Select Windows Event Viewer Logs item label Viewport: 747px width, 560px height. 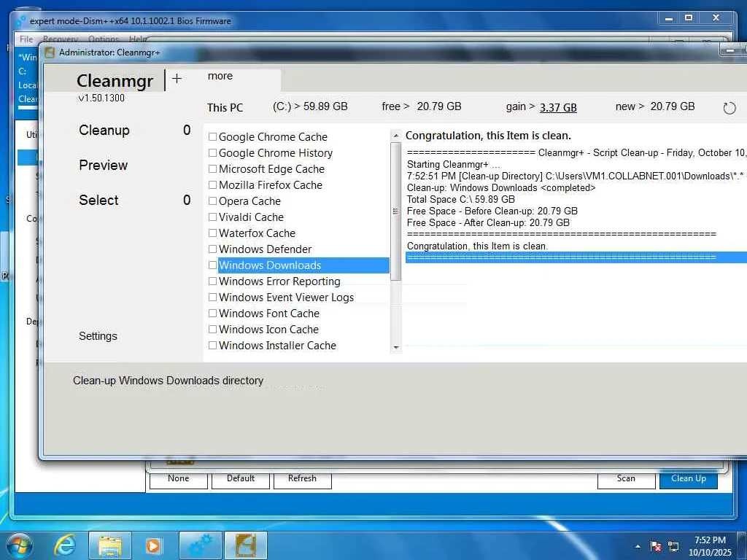click(286, 297)
